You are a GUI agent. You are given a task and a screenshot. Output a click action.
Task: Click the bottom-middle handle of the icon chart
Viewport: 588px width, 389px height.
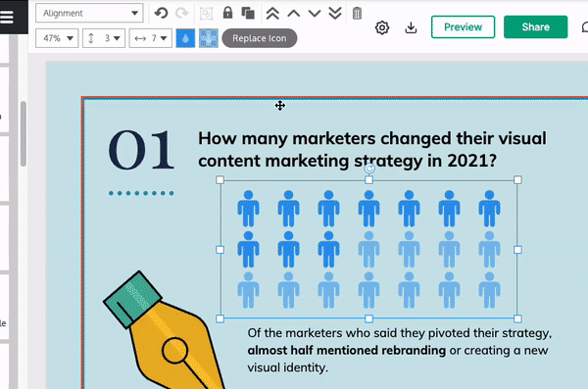point(369,318)
